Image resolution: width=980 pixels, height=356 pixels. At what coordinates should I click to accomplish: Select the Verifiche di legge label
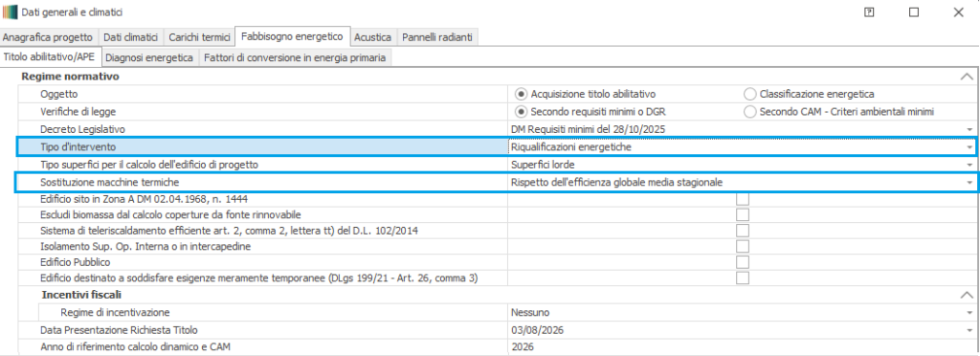(78, 112)
